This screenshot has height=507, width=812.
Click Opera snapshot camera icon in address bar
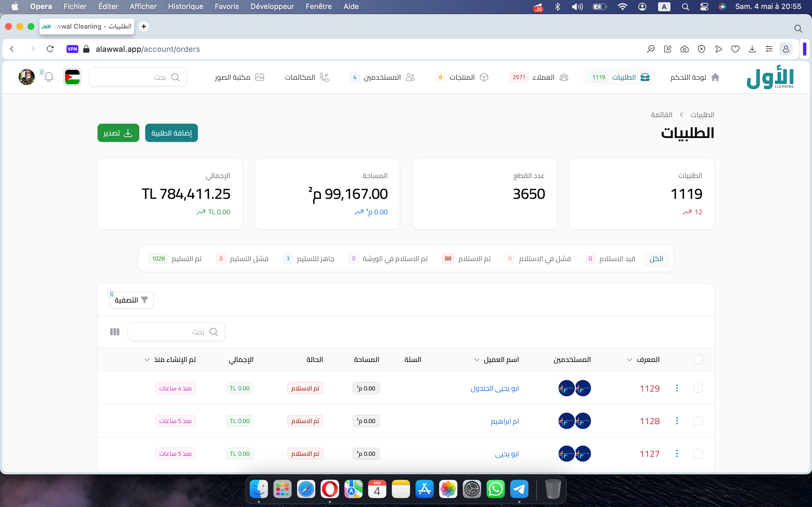click(x=685, y=49)
